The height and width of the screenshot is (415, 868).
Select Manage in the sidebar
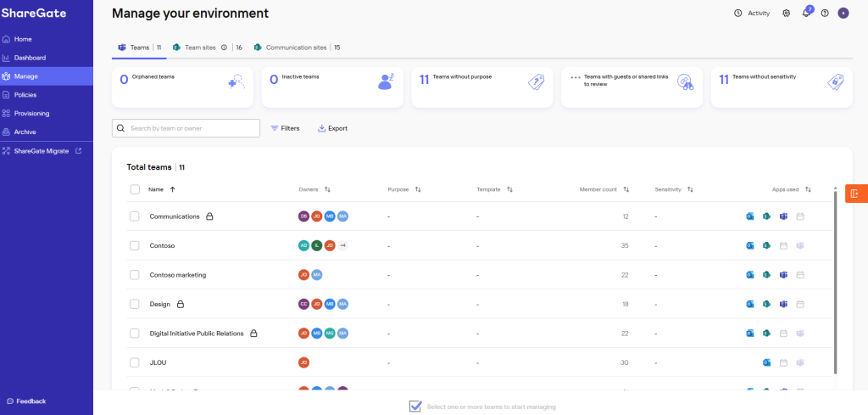coord(47,76)
